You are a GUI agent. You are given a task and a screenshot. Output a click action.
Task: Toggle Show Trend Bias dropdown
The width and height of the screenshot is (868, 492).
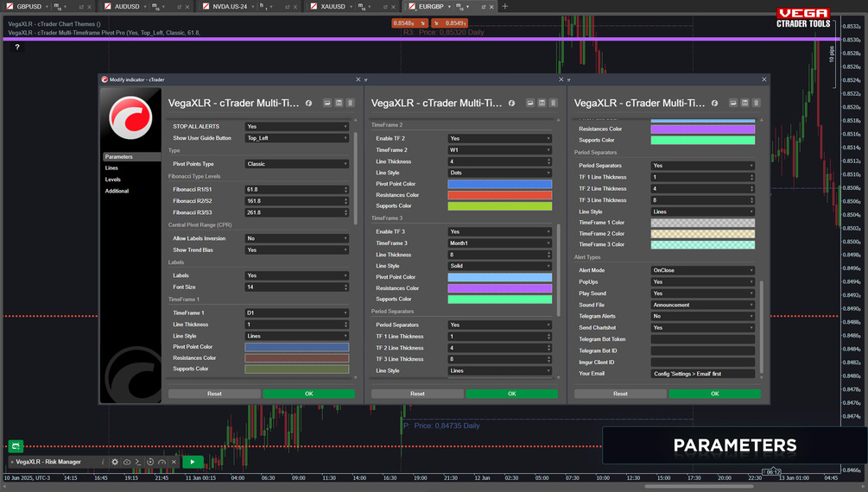tap(297, 250)
